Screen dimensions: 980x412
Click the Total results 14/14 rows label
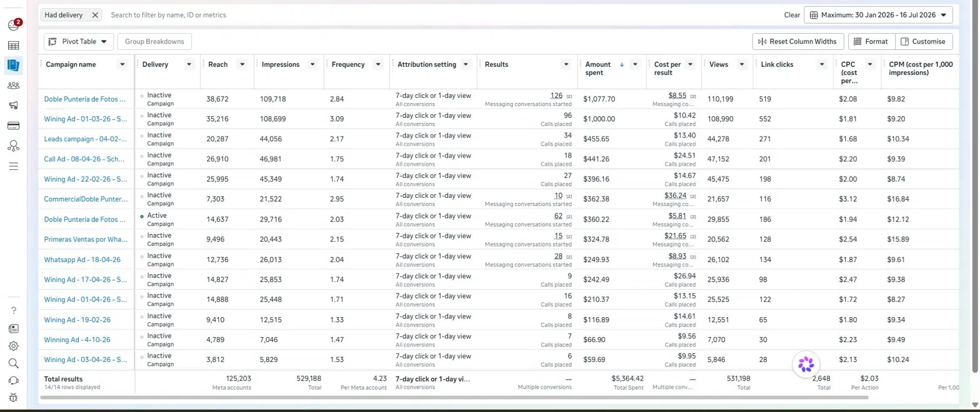tap(72, 383)
